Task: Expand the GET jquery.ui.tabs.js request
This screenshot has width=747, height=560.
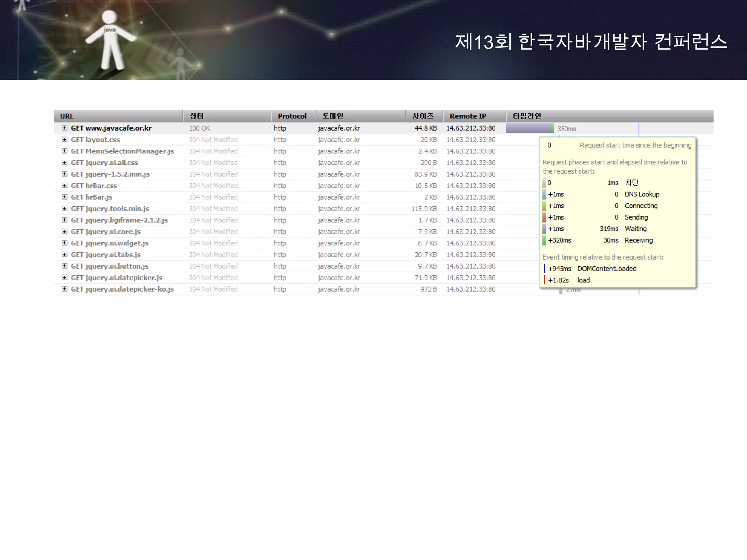Action: click(65, 254)
